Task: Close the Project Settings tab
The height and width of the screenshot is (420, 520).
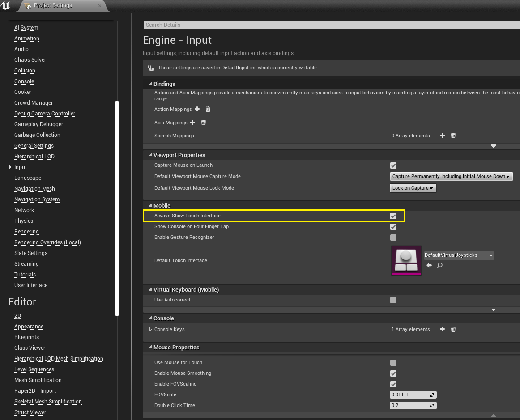Action: 100,6
